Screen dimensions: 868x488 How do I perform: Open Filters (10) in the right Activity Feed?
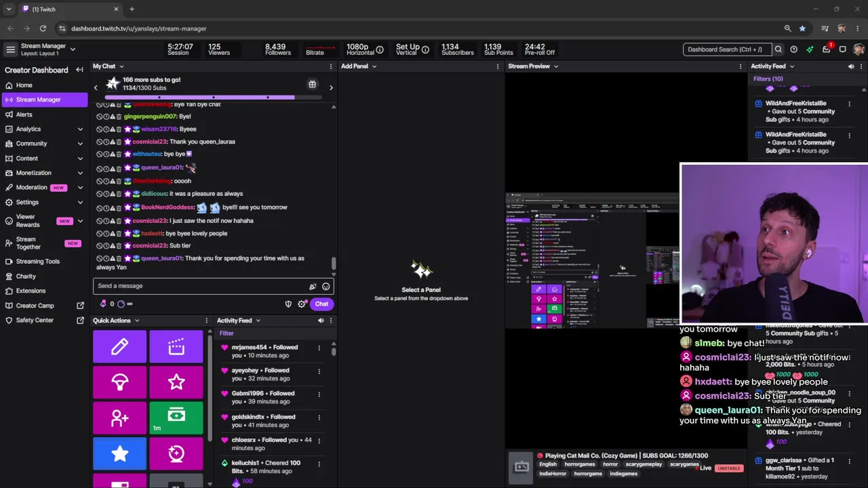coord(768,79)
